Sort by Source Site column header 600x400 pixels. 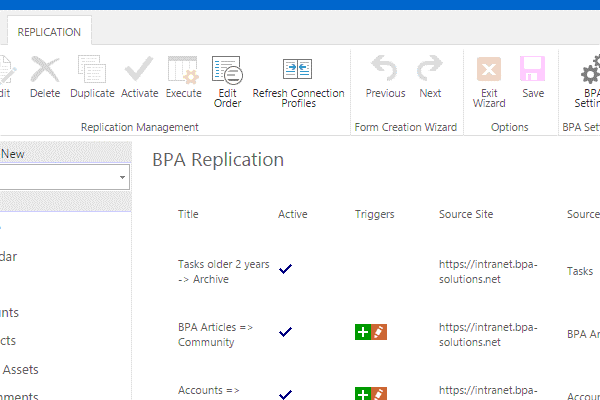466,214
